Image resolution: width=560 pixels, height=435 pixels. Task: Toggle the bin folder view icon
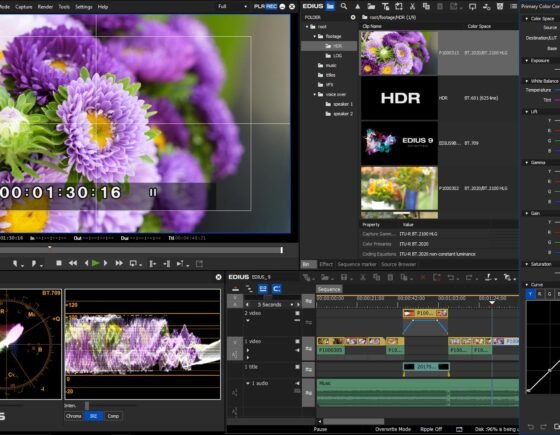coord(330,6)
